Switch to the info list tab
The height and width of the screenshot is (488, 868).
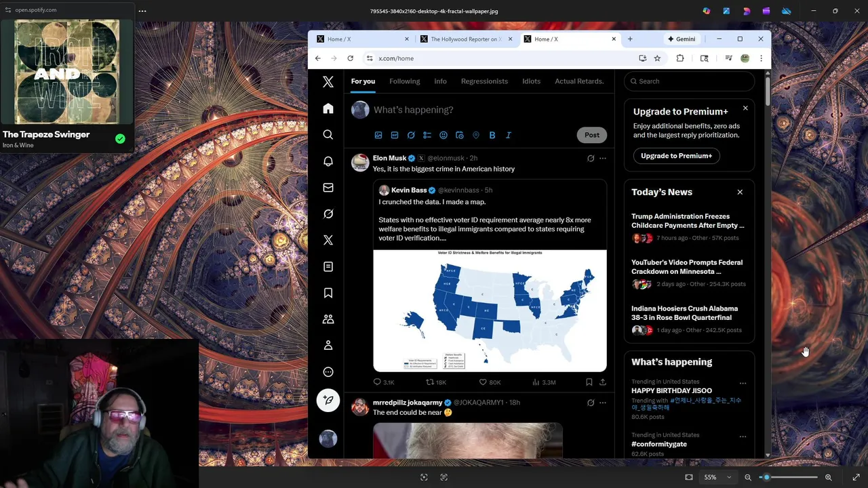440,81
